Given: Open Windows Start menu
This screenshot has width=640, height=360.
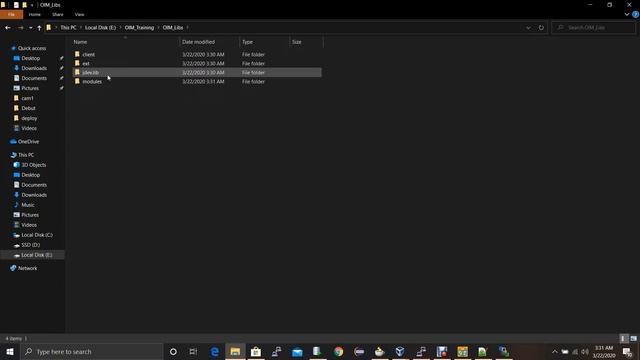Looking at the screenshot, I should pyautogui.click(x=10, y=351).
